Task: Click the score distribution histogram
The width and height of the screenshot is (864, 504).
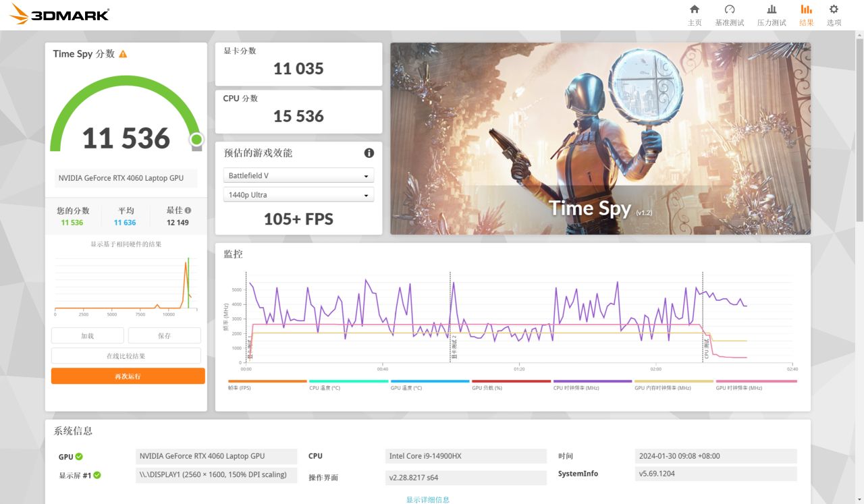Action: (x=126, y=285)
